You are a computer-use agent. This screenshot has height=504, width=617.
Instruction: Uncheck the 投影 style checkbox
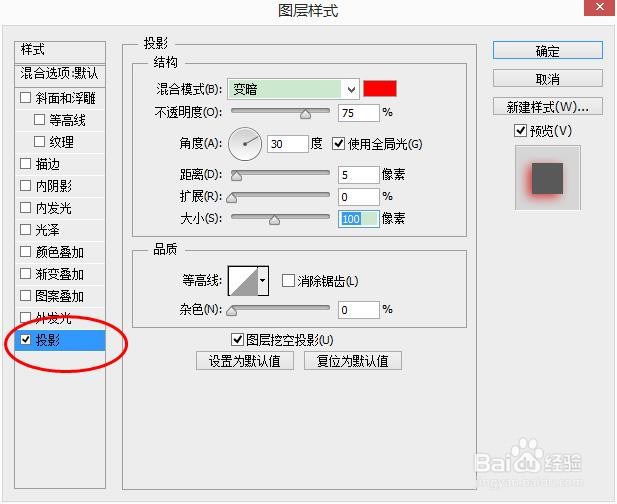coord(25,339)
